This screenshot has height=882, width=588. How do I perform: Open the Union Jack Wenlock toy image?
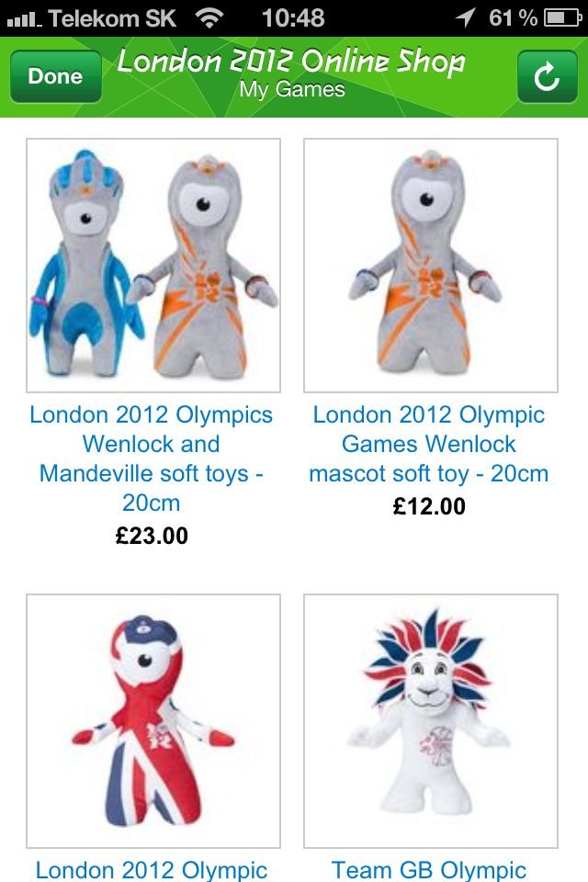click(153, 721)
